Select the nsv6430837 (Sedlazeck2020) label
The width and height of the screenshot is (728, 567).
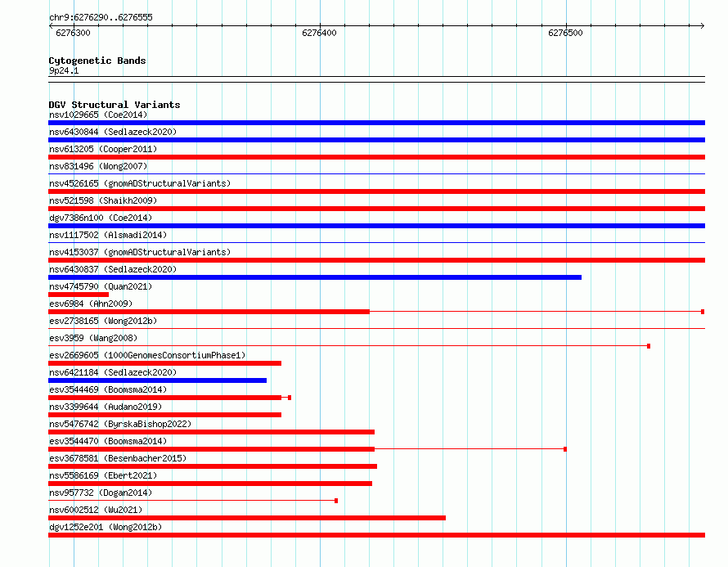click(113, 269)
